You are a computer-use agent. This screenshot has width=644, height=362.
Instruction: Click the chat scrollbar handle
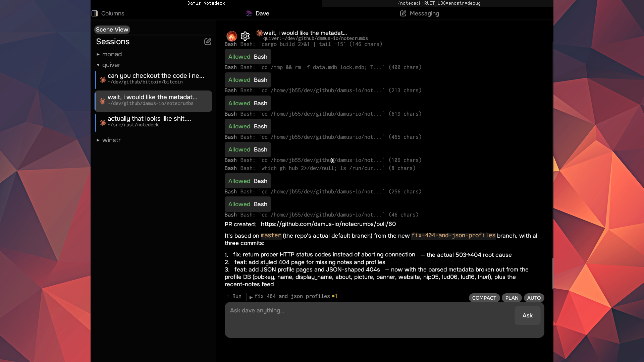tap(552, 273)
